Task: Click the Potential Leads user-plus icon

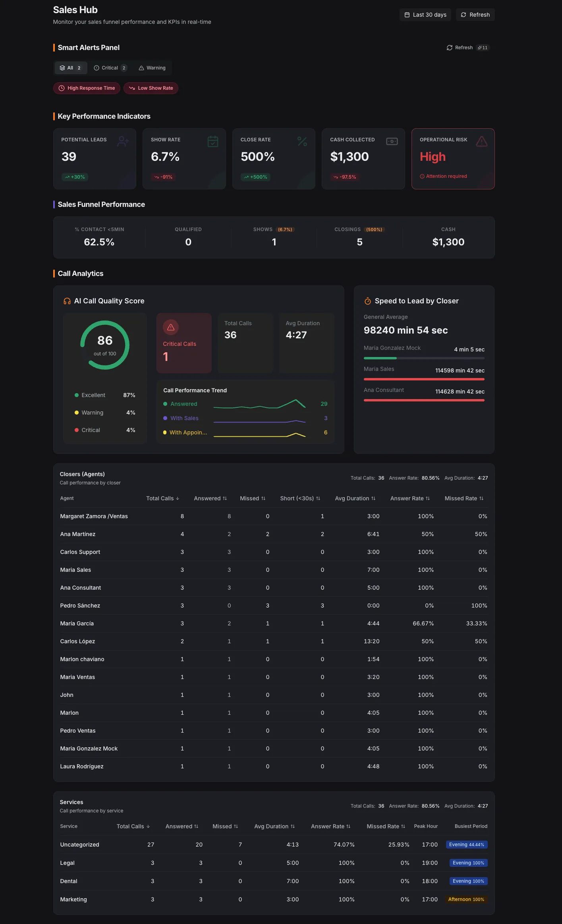Action: click(x=123, y=141)
